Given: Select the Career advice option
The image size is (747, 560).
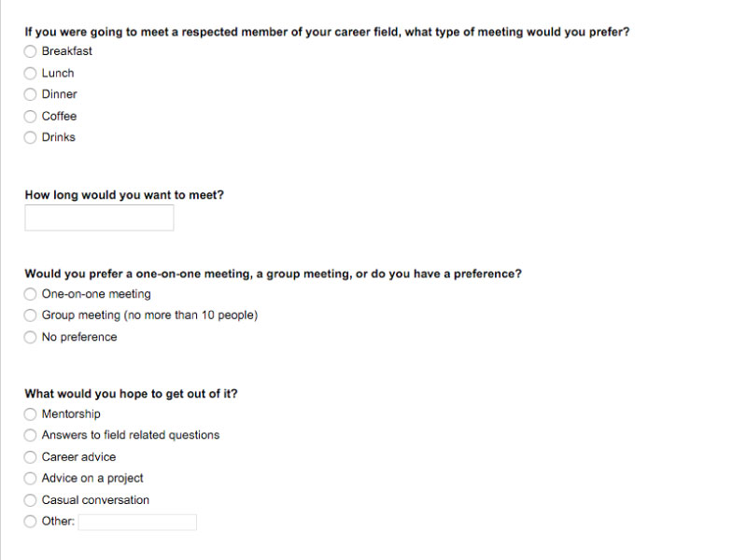Looking at the screenshot, I should pyautogui.click(x=30, y=457).
